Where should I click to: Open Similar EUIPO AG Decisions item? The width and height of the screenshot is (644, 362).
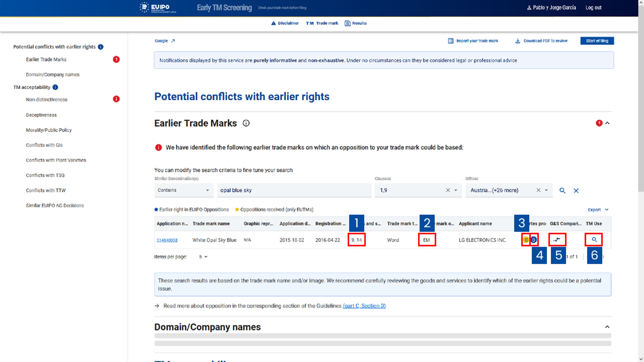click(x=55, y=205)
